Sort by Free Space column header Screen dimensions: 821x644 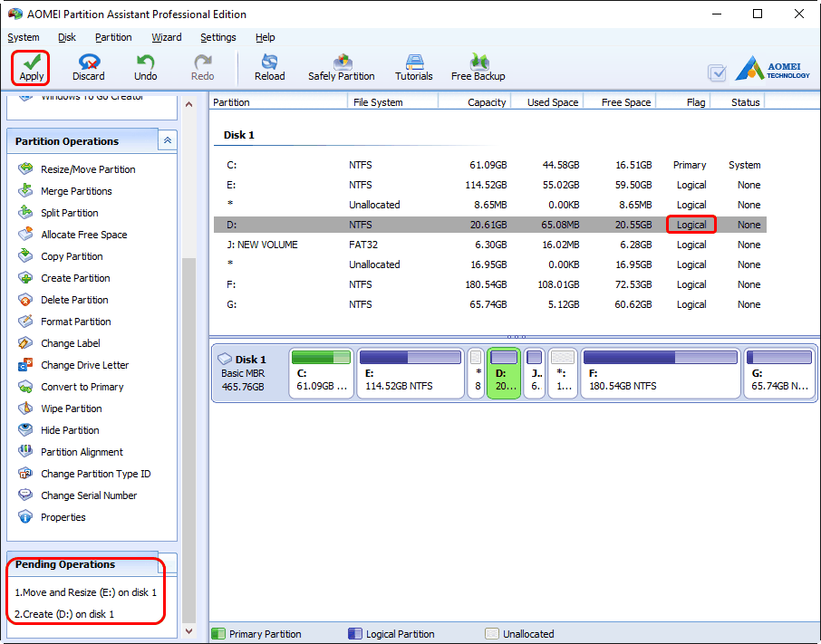(620, 102)
